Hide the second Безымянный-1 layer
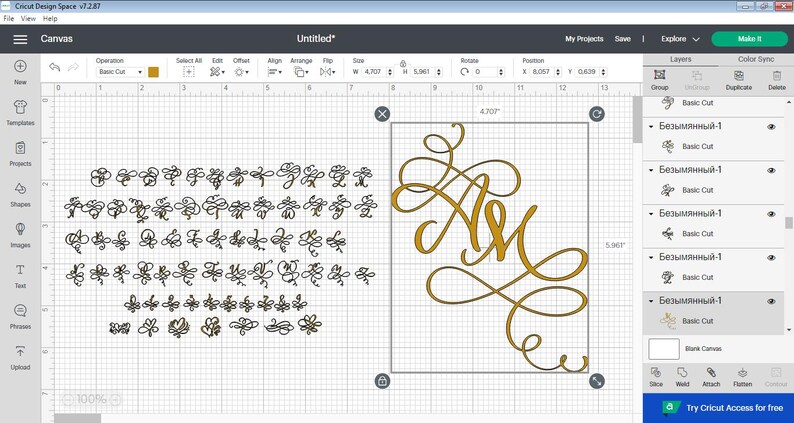 pos(771,170)
